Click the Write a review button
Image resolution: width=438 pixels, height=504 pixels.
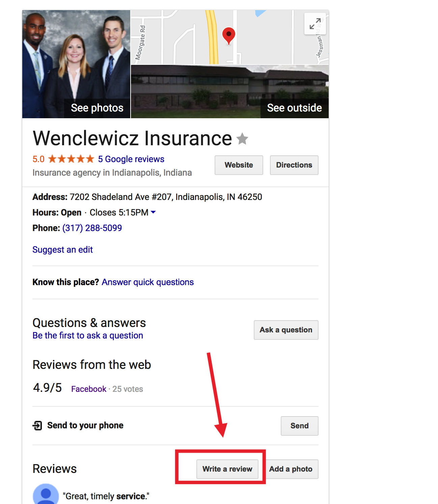point(227,469)
